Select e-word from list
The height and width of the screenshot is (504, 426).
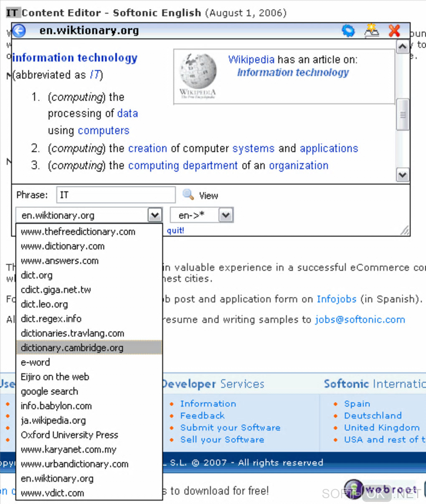pos(89,362)
